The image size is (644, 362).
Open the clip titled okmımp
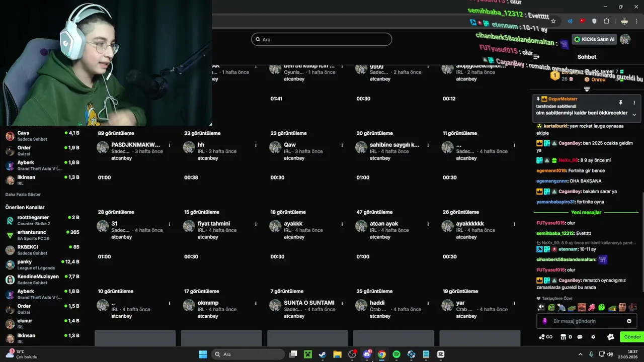(208, 303)
